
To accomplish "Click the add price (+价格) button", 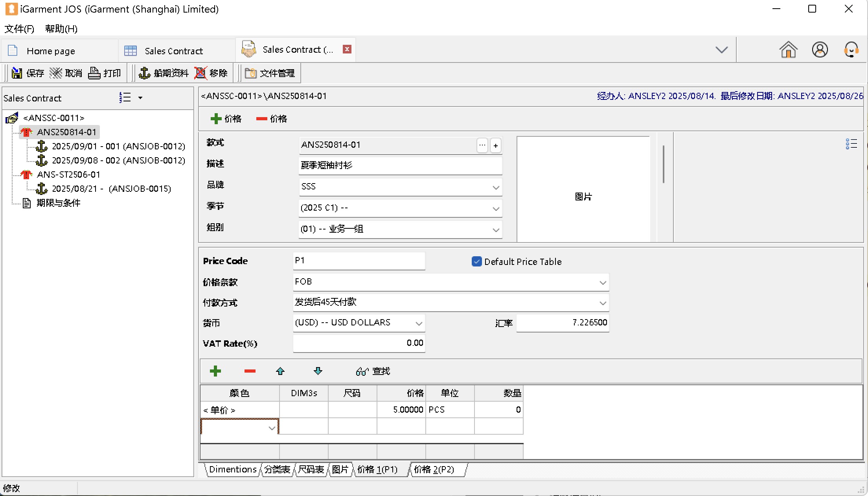I will tap(226, 119).
